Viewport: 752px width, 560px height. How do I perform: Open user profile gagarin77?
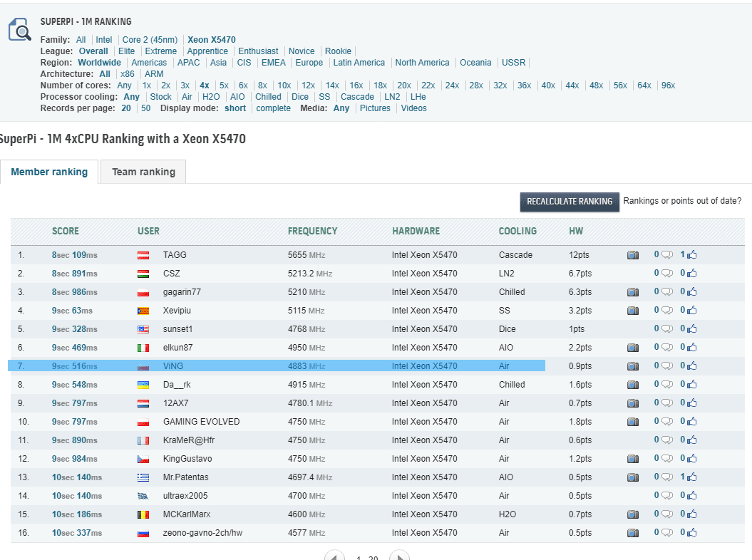coord(182,292)
